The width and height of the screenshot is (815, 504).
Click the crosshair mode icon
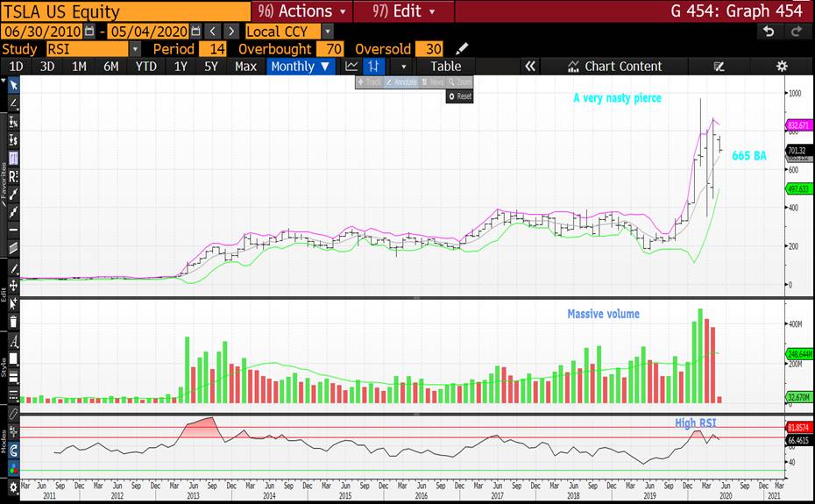[13, 432]
